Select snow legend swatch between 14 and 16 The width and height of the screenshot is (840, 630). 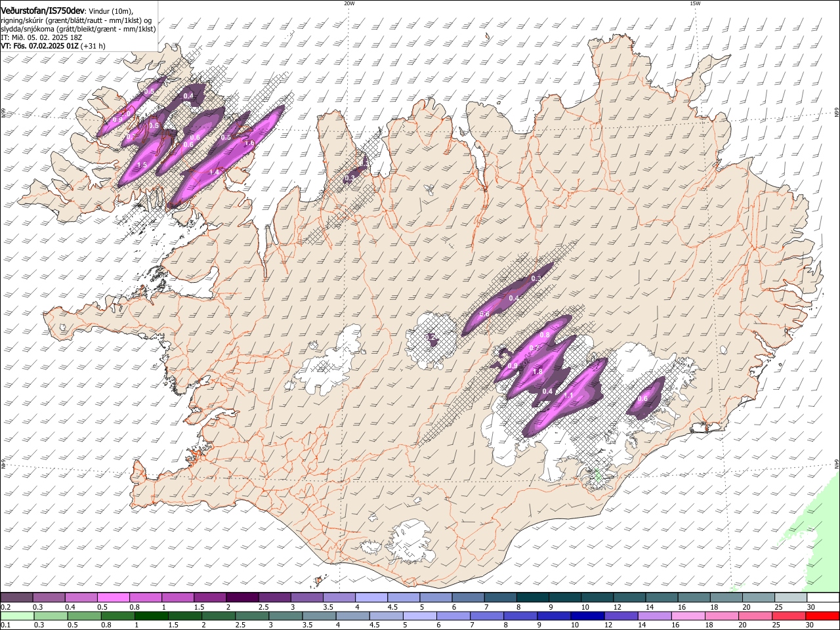pos(662,598)
